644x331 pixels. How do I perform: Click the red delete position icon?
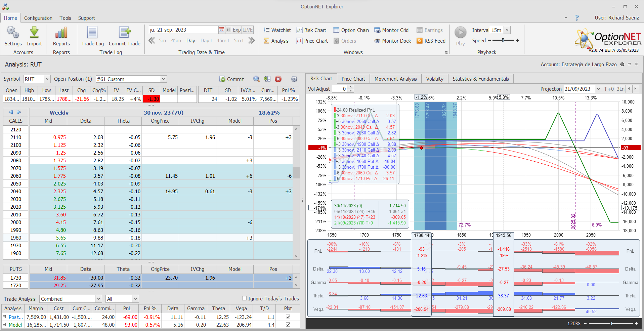(278, 79)
